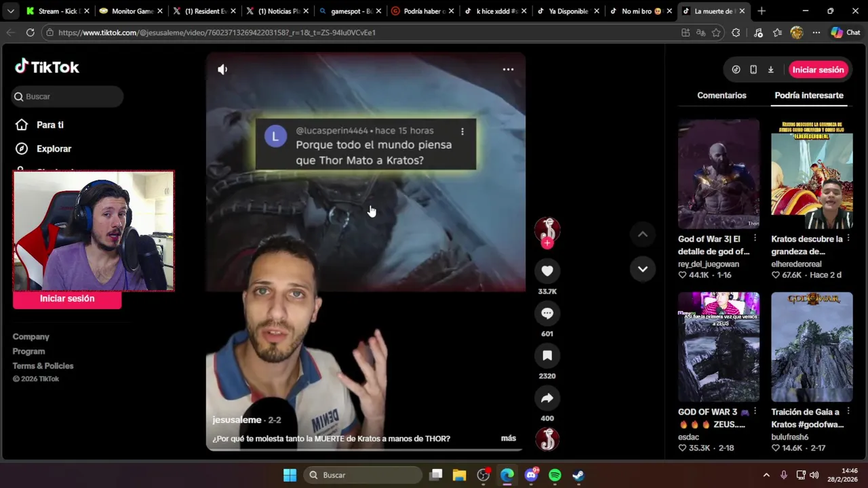
Task: Add page to favorites with star icon
Action: point(716,33)
